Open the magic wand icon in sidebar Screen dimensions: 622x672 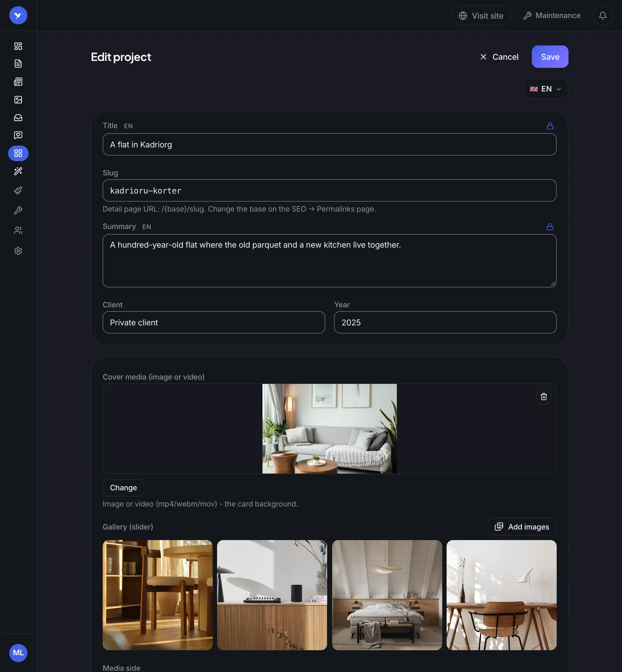click(18, 171)
